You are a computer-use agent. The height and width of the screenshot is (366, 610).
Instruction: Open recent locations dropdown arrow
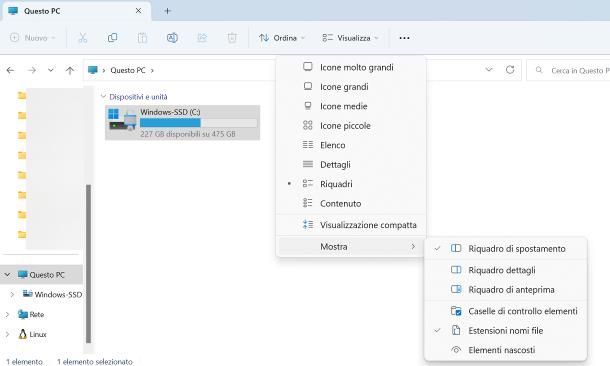tap(51, 70)
